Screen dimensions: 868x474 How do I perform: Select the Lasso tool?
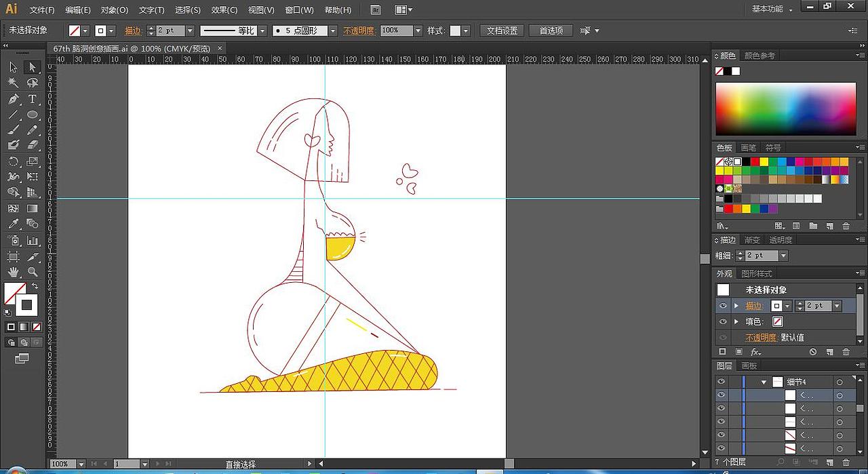coord(32,83)
